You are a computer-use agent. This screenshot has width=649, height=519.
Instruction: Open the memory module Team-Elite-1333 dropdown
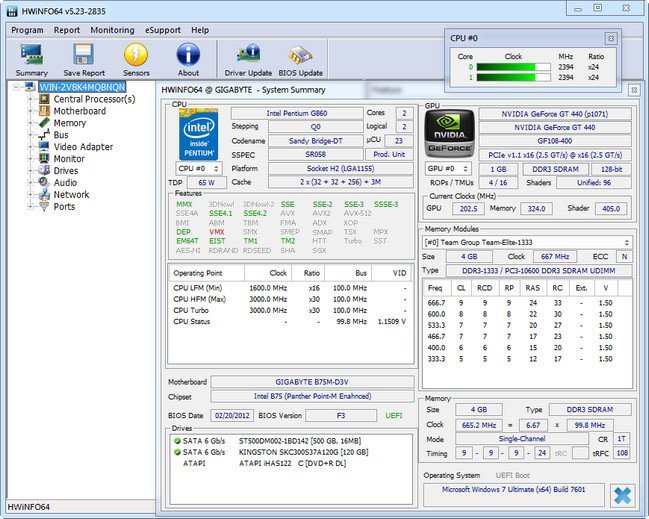(527, 242)
